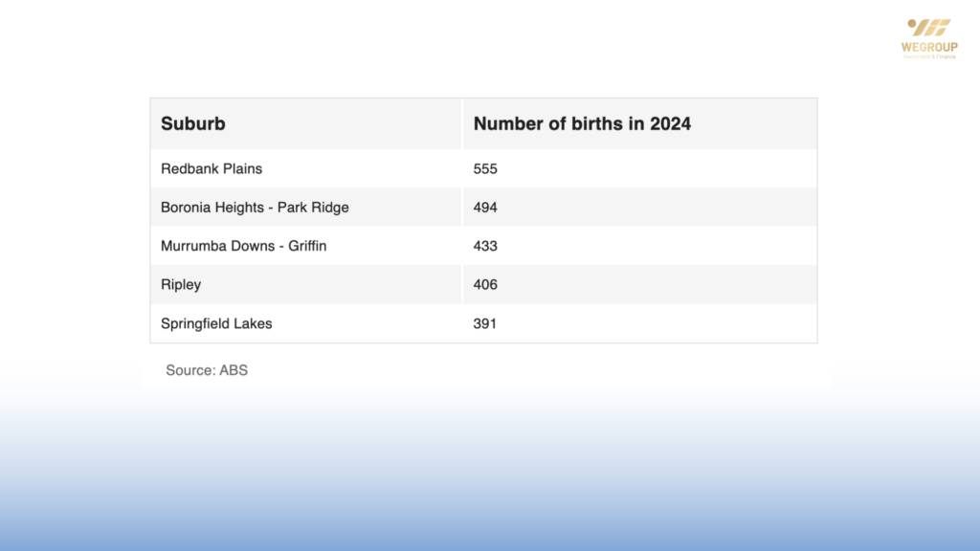Click the WEGROUP gold logo emblem

point(928,29)
